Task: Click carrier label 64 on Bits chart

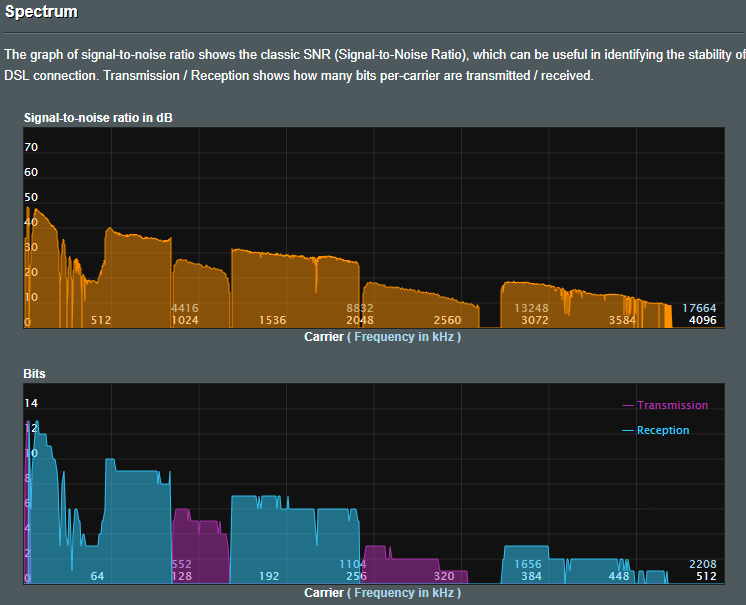Action: (97, 576)
